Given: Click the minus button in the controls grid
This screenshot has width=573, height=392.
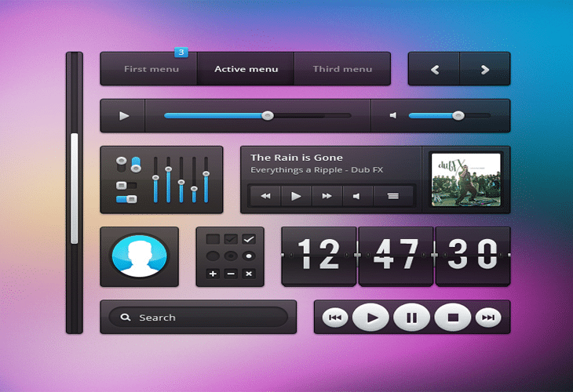Looking at the screenshot, I should (231, 274).
